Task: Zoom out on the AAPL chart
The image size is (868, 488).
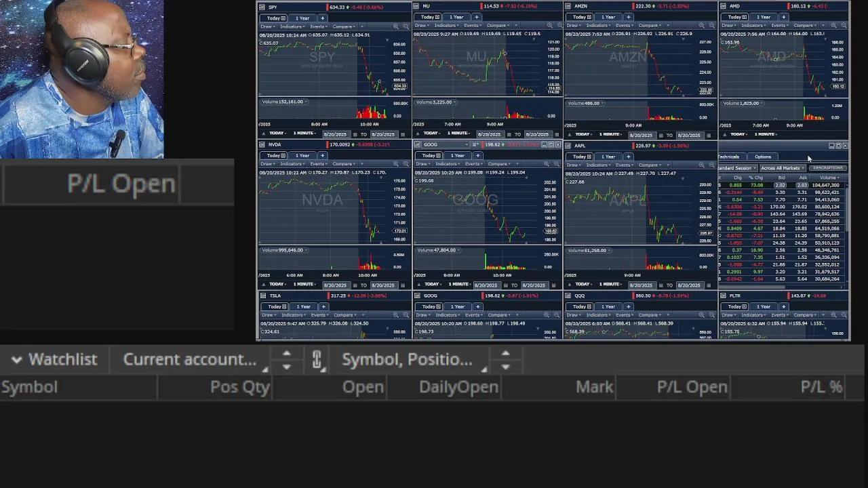Action: 712,165
